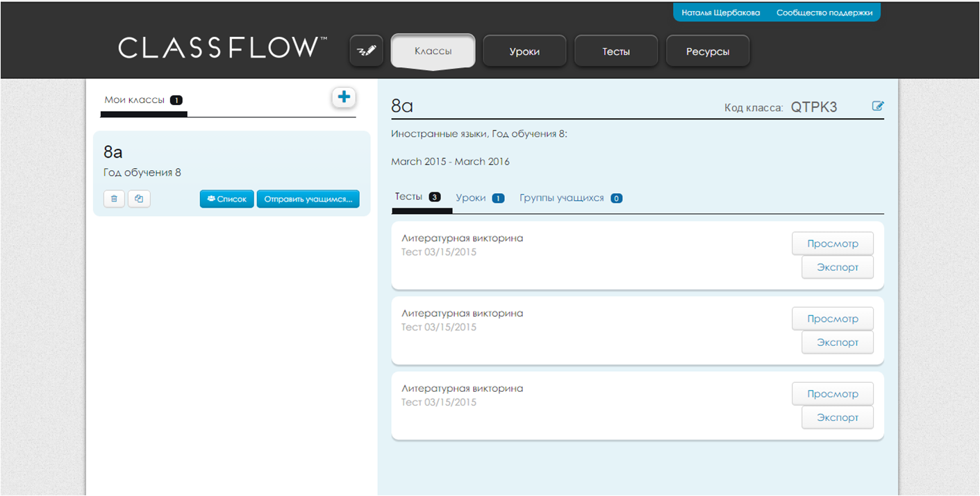Add a new class with plus icon

(343, 98)
